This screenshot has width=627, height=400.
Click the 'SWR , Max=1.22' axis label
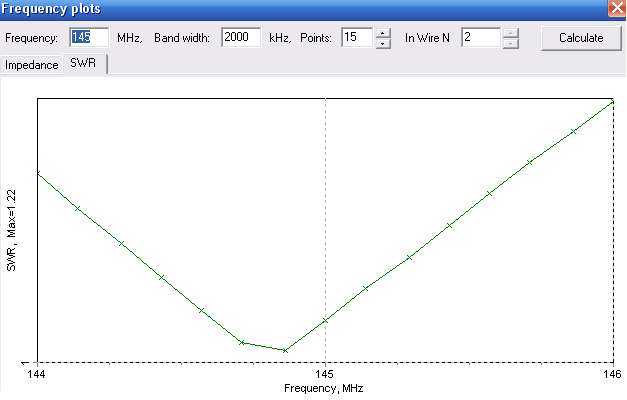pos(12,230)
